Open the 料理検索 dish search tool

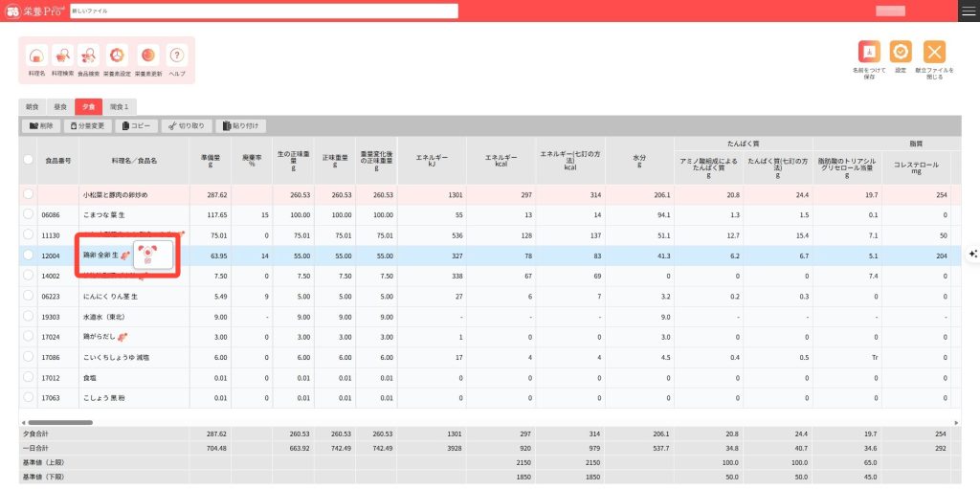pos(63,58)
